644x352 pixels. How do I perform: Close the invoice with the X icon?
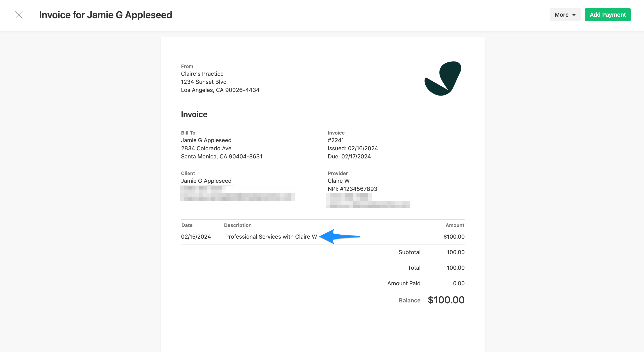[19, 15]
